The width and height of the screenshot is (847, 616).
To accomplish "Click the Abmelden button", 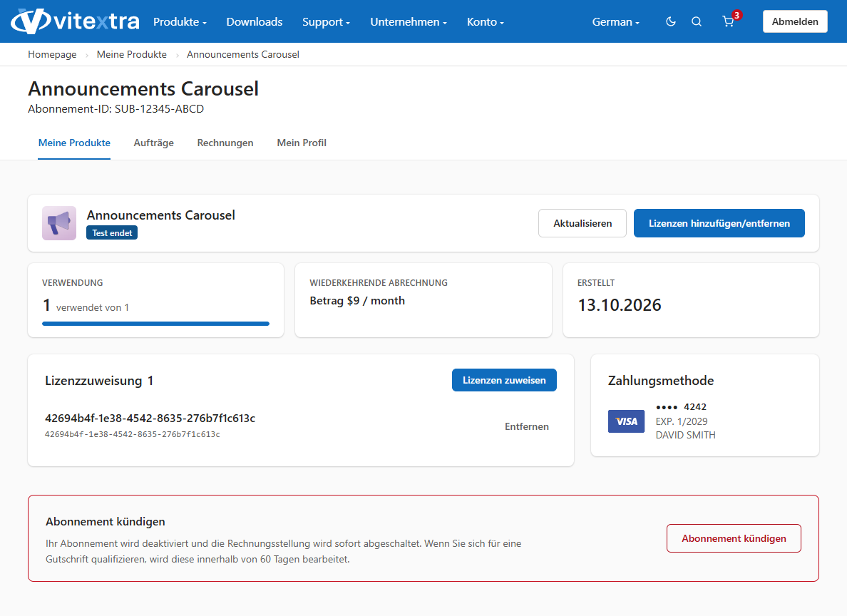I will tap(795, 21).
